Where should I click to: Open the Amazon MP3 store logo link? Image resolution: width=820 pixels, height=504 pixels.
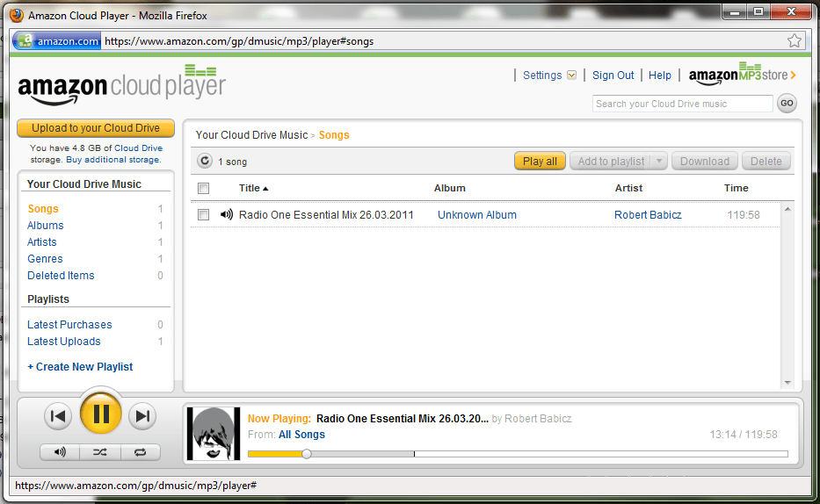pyautogui.click(x=742, y=75)
